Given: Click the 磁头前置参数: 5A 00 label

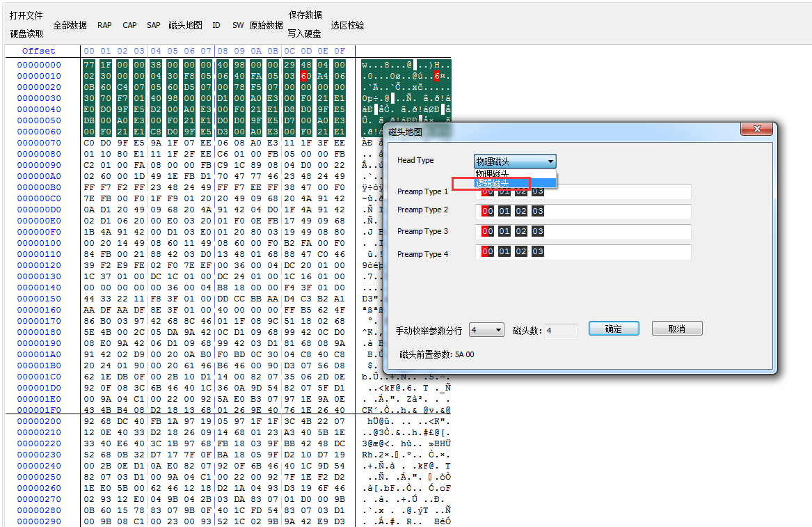Looking at the screenshot, I should [x=436, y=354].
